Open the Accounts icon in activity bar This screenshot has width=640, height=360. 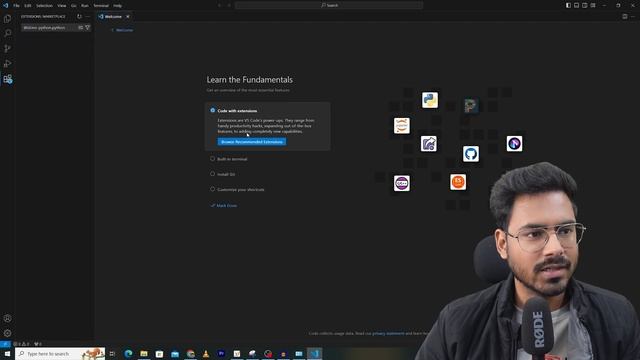tap(7, 318)
